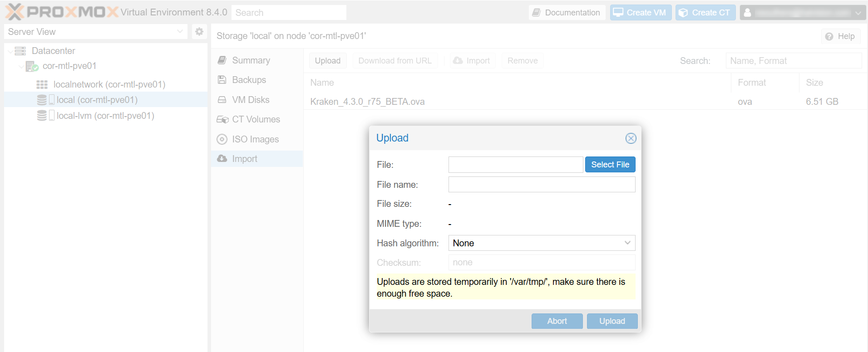Screen dimensions: 868x352
Task: Click the Datacenter server icon
Action: coord(20,51)
